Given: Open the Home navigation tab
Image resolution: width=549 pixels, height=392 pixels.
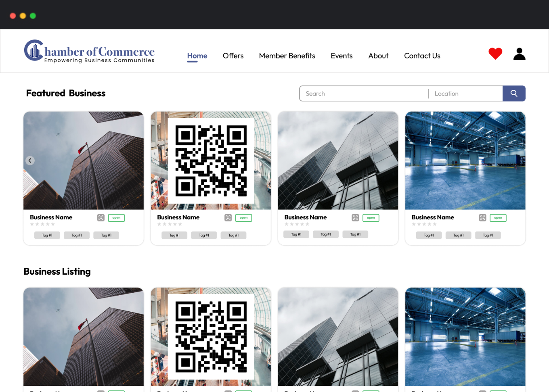Looking at the screenshot, I should tap(197, 56).
